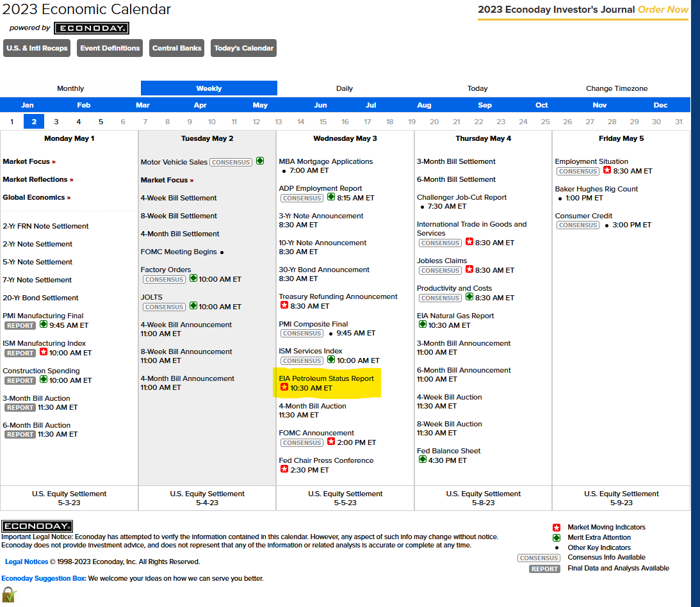Viewport: 700px width, 607px height.
Task: Open Change Timezone option
Action: tap(617, 88)
